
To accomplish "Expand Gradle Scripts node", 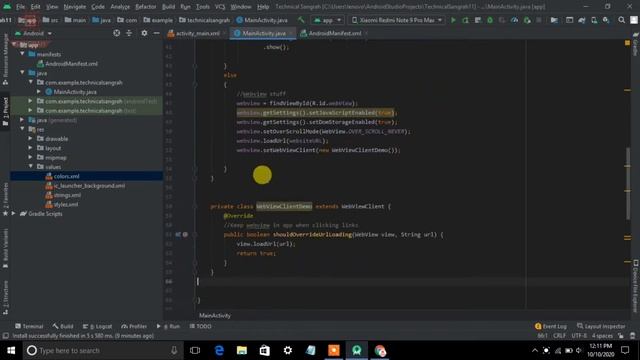I will coord(13,213).
